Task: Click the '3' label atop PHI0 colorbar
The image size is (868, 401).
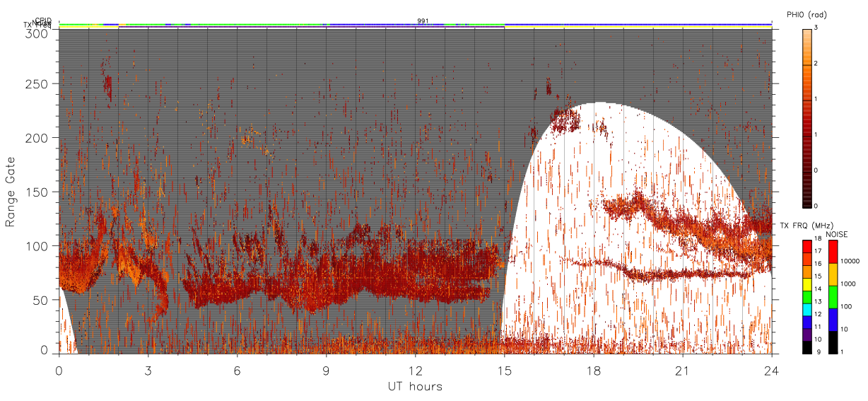Action: [x=816, y=27]
